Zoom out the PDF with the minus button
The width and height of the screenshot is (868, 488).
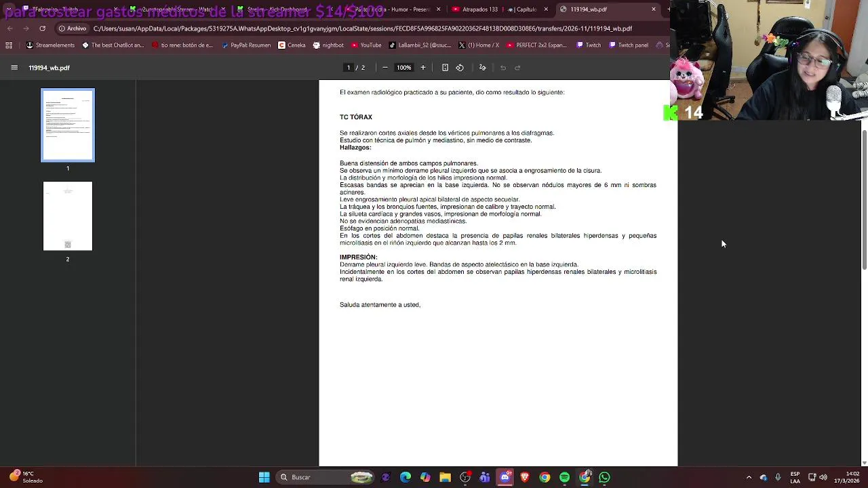[x=385, y=68]
